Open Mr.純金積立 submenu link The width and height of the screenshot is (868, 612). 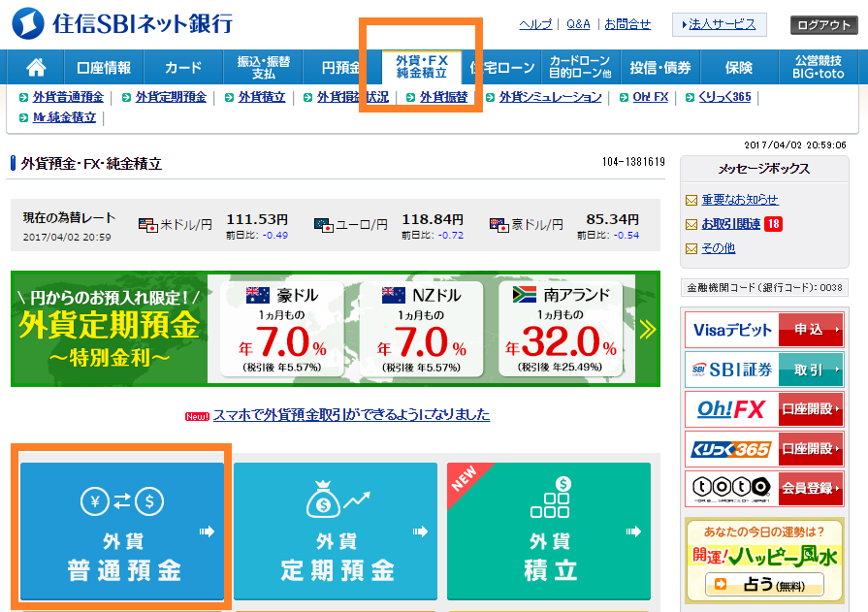tap(64, 117)
